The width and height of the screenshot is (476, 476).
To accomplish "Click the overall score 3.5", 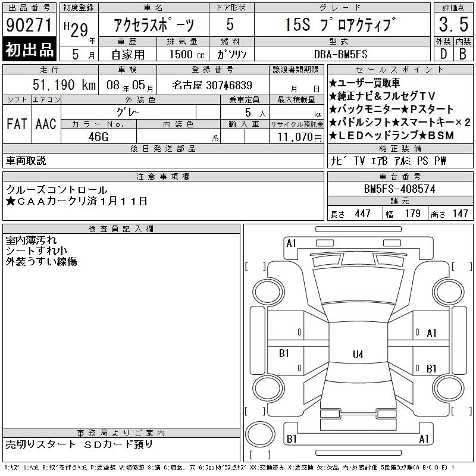I will pos(453,24).
